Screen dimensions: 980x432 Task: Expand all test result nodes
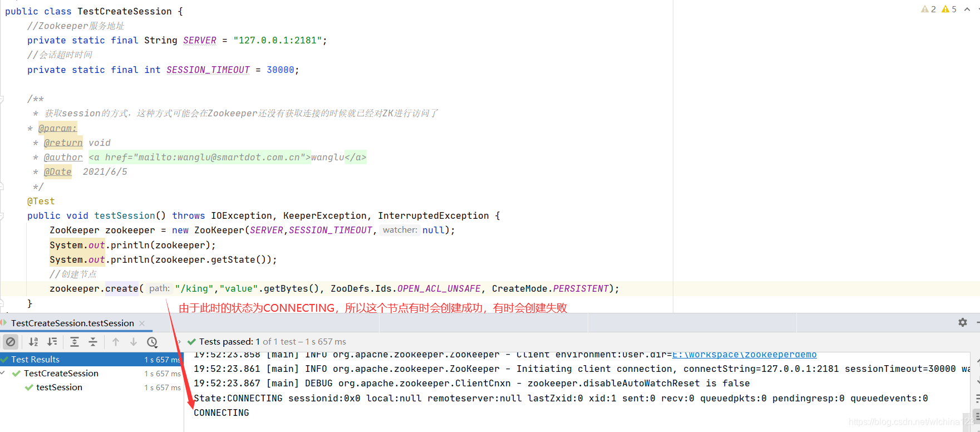[75, 342]
